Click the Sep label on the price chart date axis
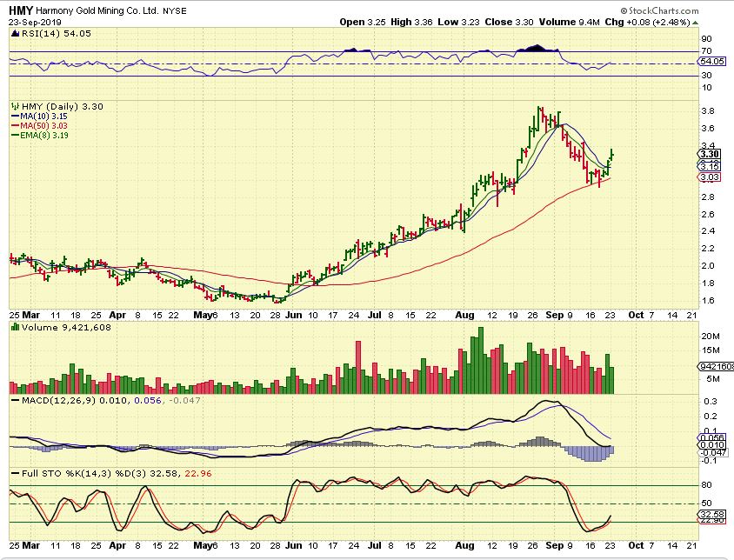The height and width of the screenshot is (560, 734). 555,315
